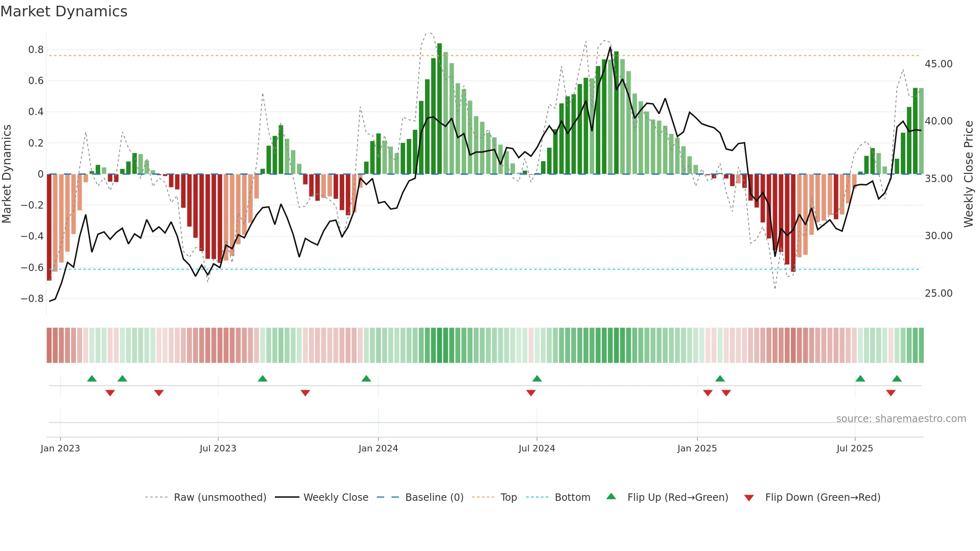Click the green flip-up marker at Jul 2024
The height and width of the screenshot is (551, 980).
[537, 378]
